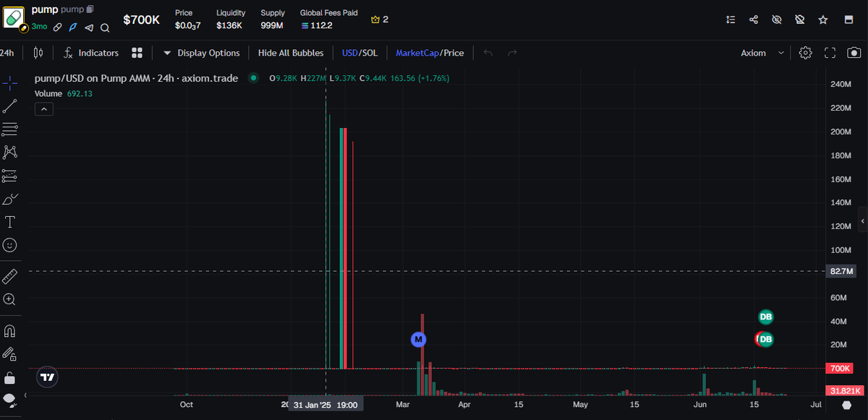Click Hide All Bubbles
This screenshot has width=868, height=420.
(291, 53)
